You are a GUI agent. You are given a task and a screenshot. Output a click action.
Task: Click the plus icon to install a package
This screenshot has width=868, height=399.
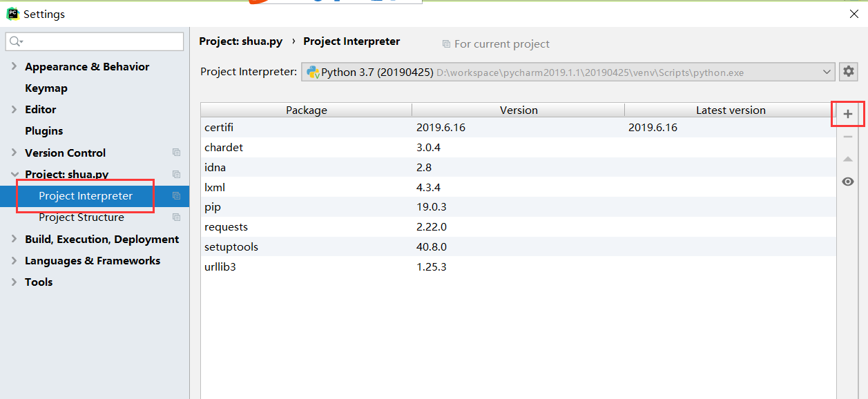tap(848, 113)
